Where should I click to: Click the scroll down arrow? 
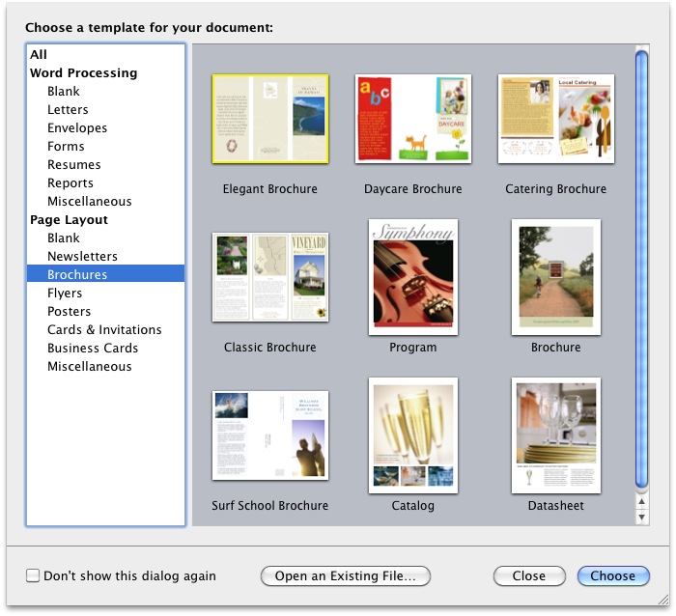pos(642,517)
